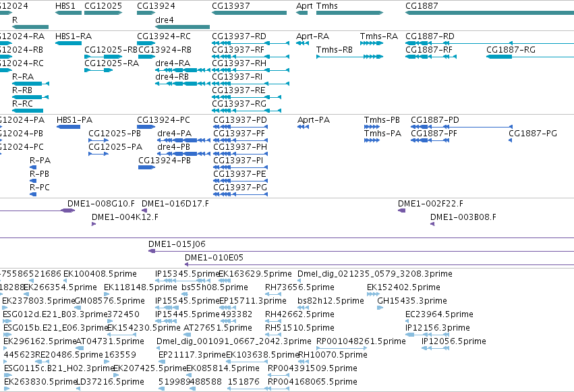
Task: Select transcript R-RC
Action: tap(28, 111)
